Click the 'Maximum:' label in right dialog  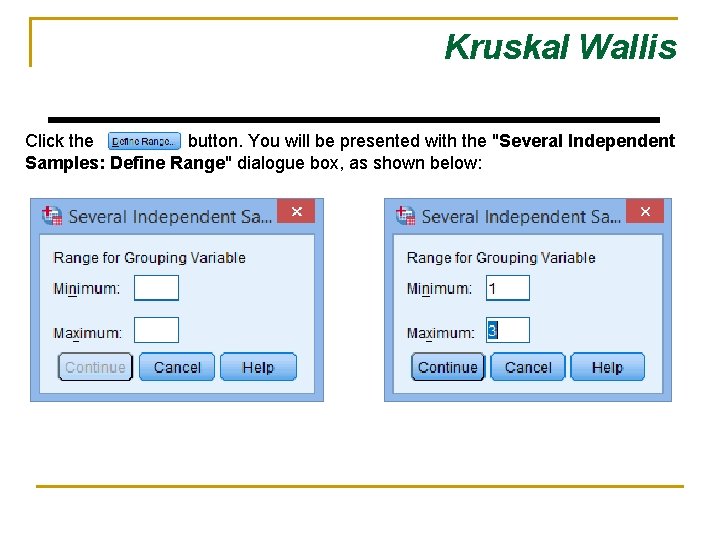440,332
